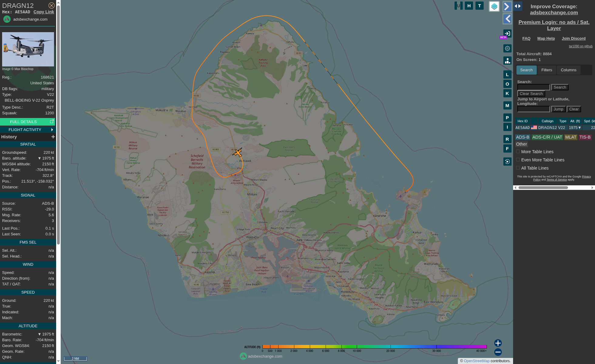This screenshot has height=364, width=595.
Task: Zoom in with the plus button
Action: [498, 343]
